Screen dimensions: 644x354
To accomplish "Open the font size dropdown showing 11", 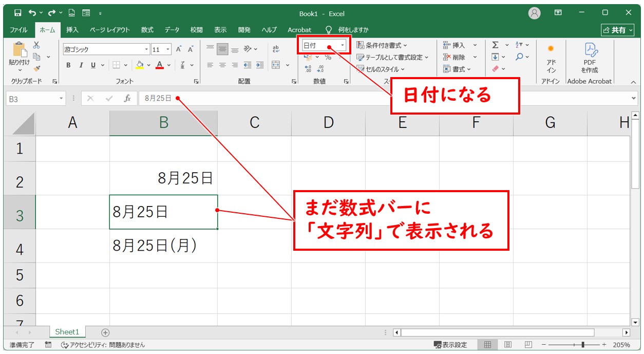I will click(x=168, y=50).
